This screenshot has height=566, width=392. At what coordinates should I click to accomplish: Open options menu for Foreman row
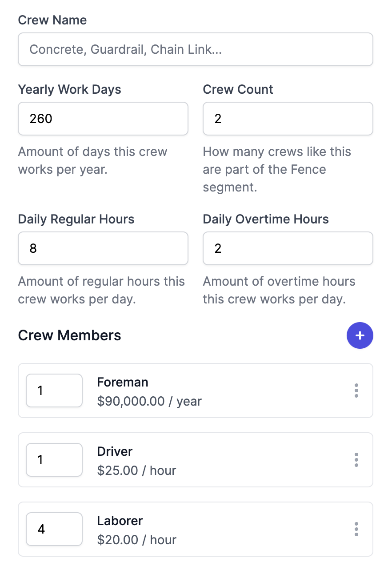(356, 391)
